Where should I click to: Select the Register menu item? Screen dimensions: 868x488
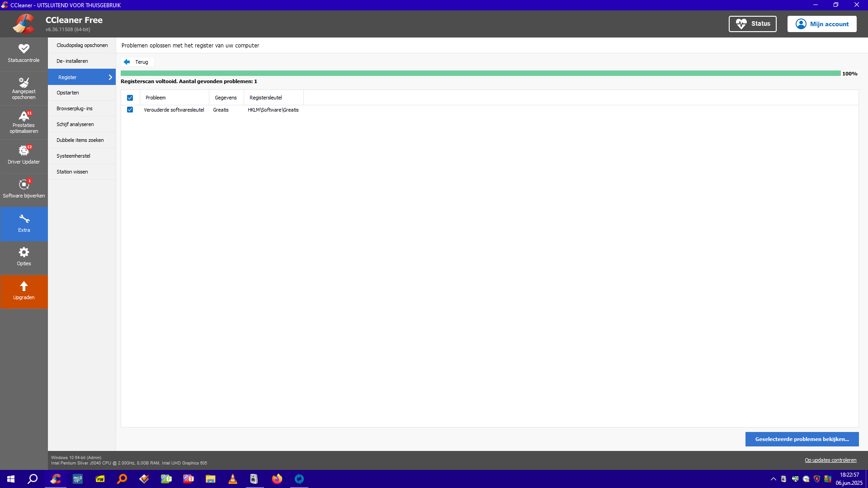[82, 77]
